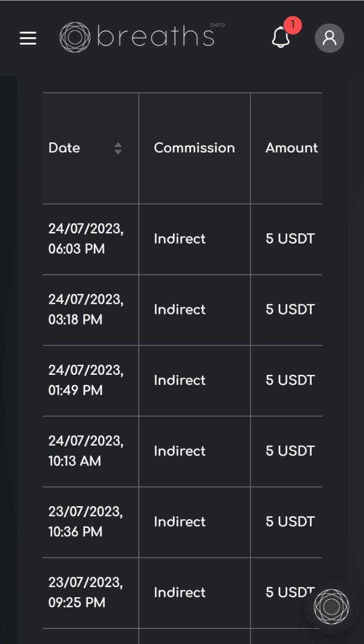Image resolution: width=364 pixels, height=644 pixels.
Task: Select the 24/07/2023, 10:13 AM date cell
Action: coord(86,451)
